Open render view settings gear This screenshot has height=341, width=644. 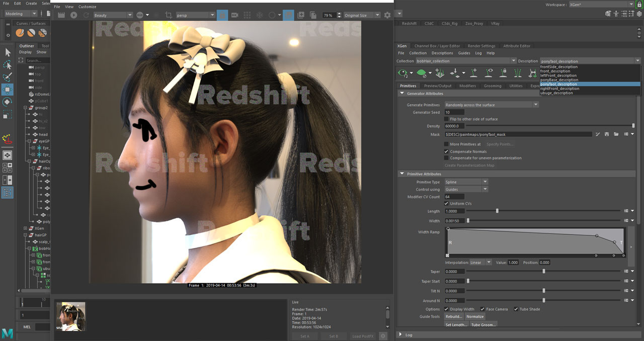pos(387,15)
